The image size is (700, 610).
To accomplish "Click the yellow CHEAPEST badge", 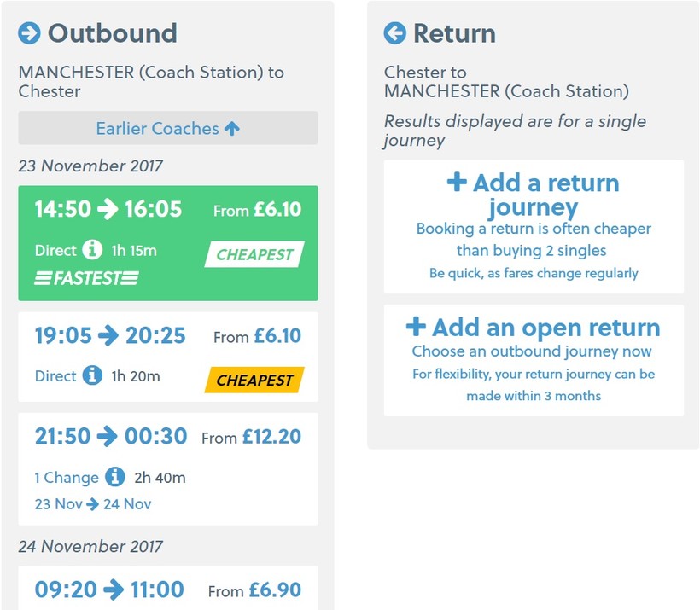I will coord(254,381).
